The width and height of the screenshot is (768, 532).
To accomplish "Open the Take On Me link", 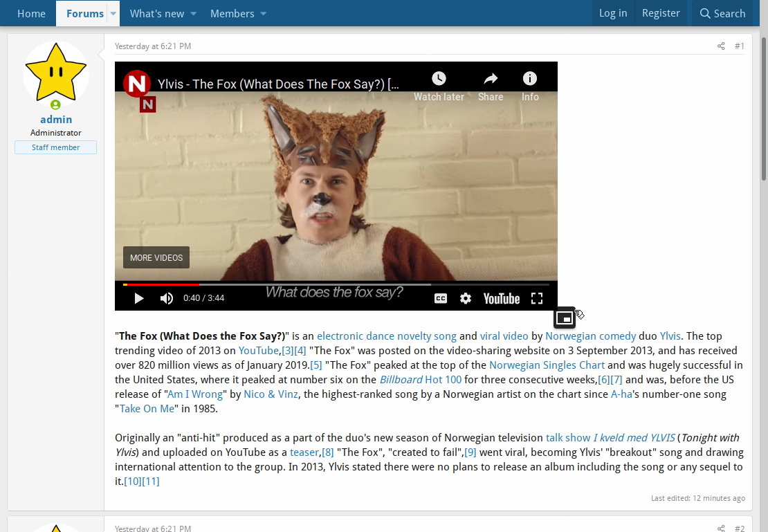I will [147, 409].
